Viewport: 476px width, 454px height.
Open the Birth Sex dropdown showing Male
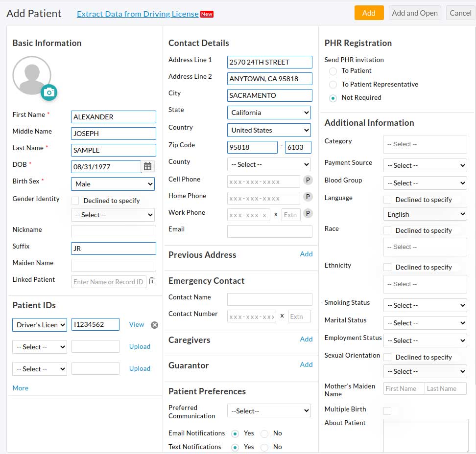113,184
